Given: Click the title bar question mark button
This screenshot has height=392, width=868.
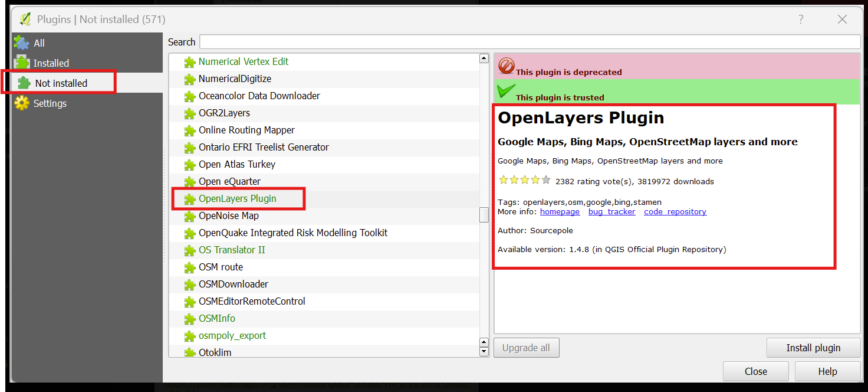Looking at the screenshot, I should (x=801, y=19).
